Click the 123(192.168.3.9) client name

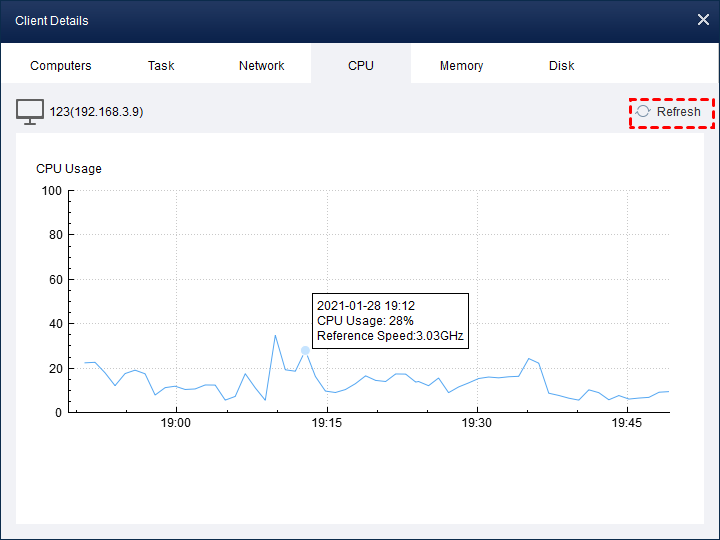96,112
